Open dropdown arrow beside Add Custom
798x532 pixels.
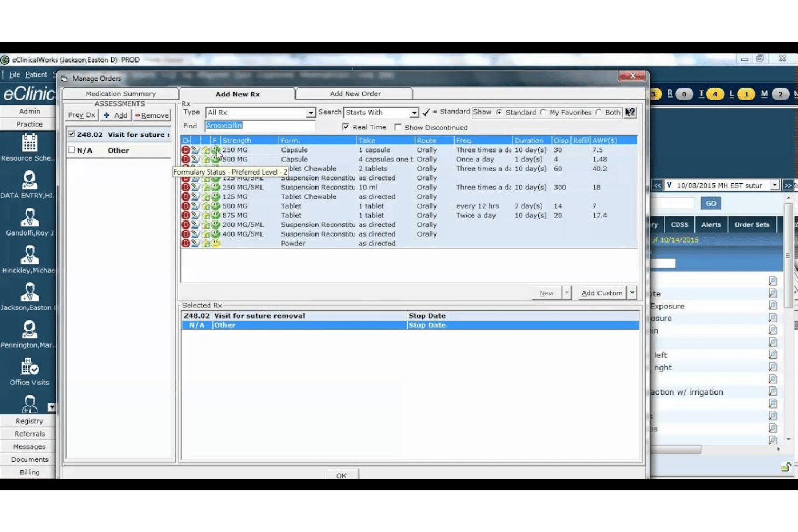coord(632,293)
